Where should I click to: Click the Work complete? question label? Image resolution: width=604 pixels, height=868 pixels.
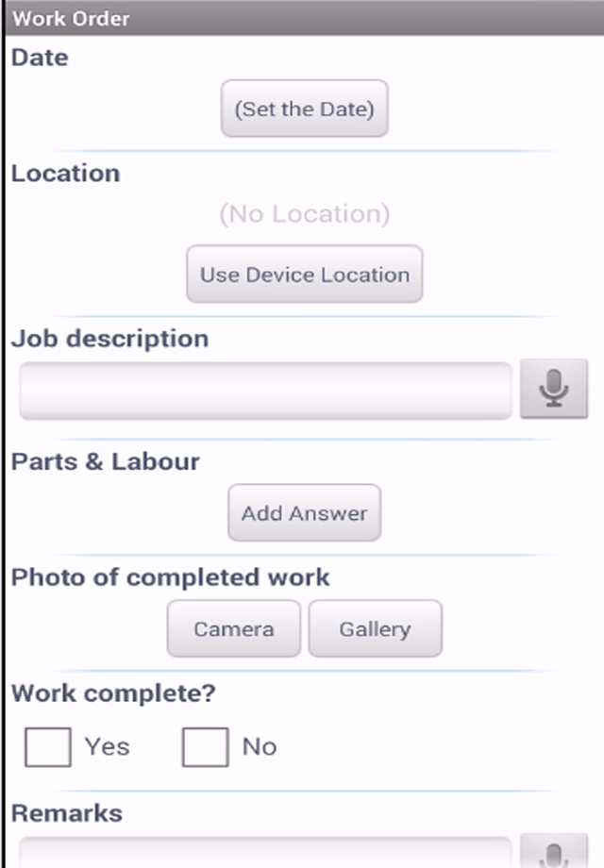pos(113,693)
